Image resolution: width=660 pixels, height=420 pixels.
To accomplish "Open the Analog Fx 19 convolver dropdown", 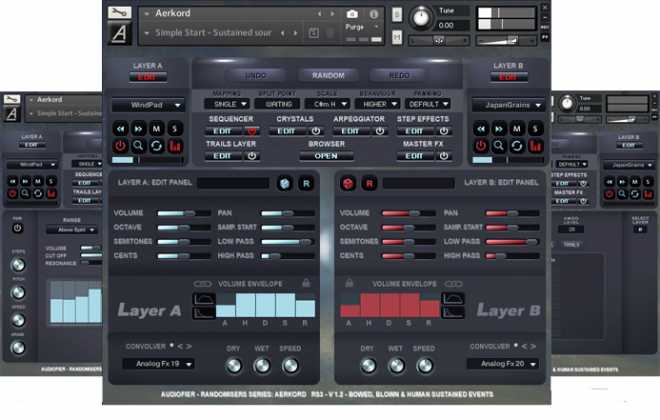I will click(158, 364).
